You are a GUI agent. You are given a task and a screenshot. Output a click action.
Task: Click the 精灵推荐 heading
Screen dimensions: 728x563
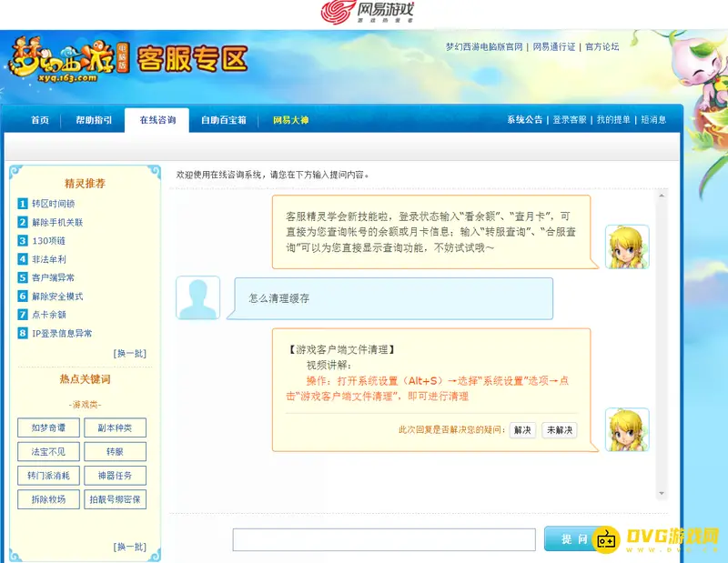click(85, 184)
